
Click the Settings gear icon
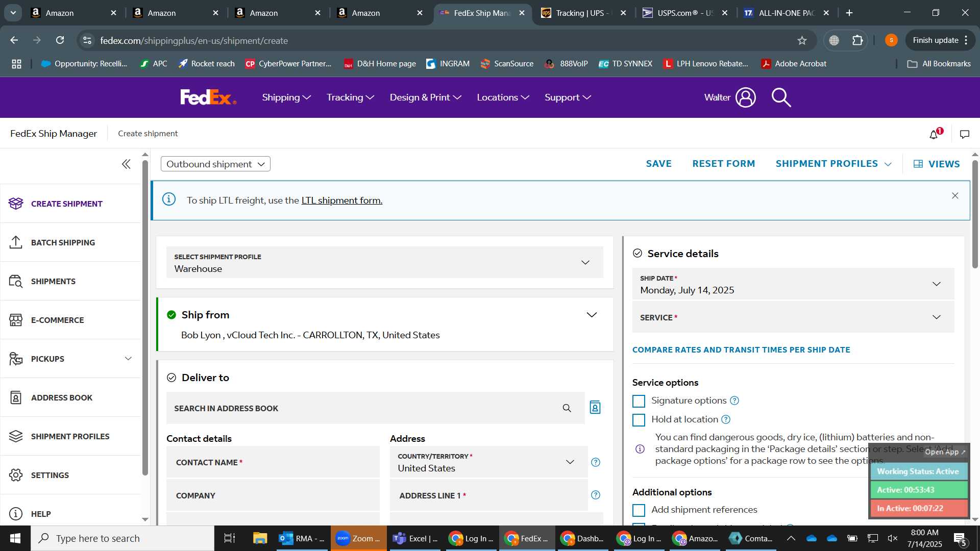pyautogui.click(x=16, y=475)
